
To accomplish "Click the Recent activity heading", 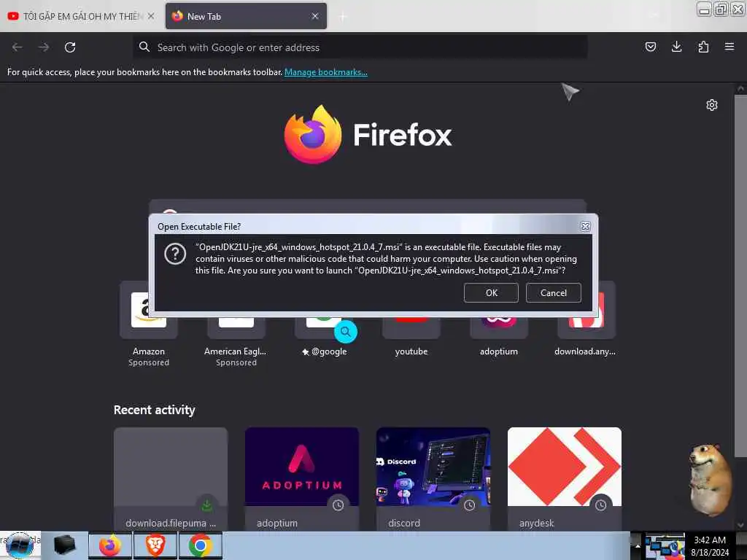I will tap(155, 410).
